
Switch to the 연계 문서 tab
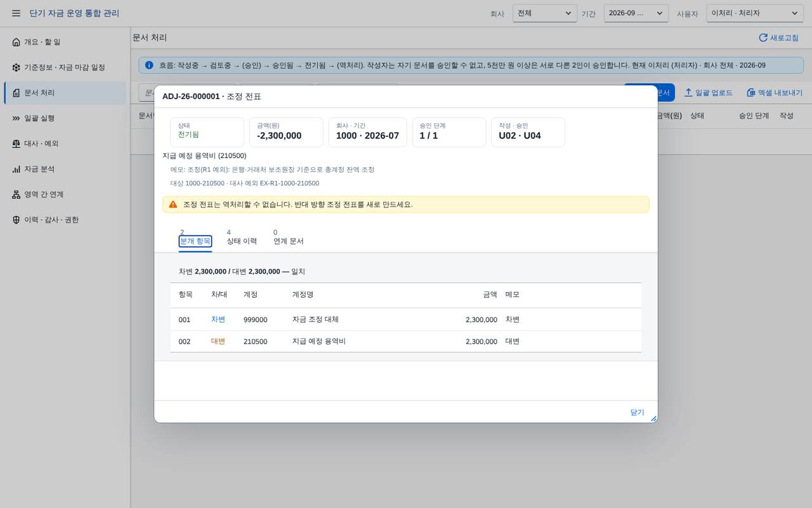tap(289, 237)
